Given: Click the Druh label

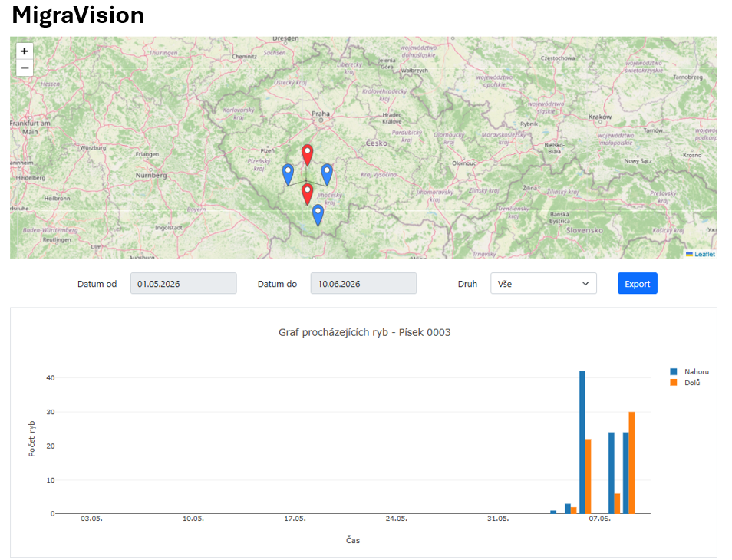Looking at the screenshot, I should click(x=467, y=284).
